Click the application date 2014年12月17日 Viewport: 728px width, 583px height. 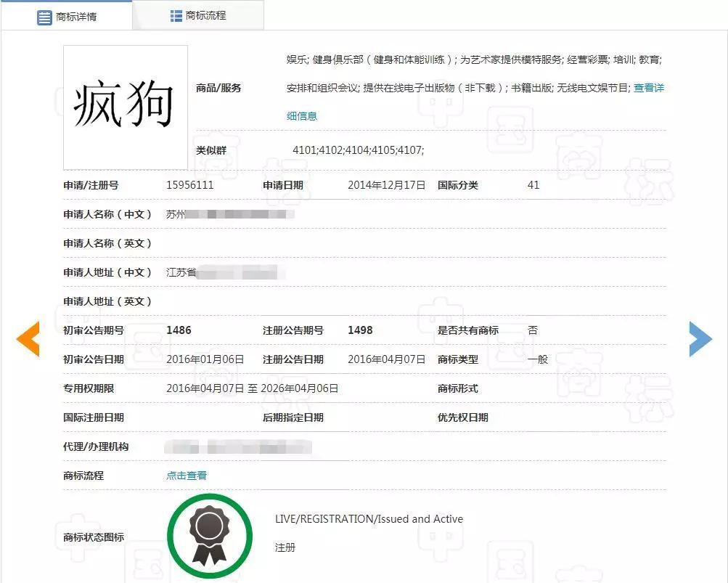[386, 185]
